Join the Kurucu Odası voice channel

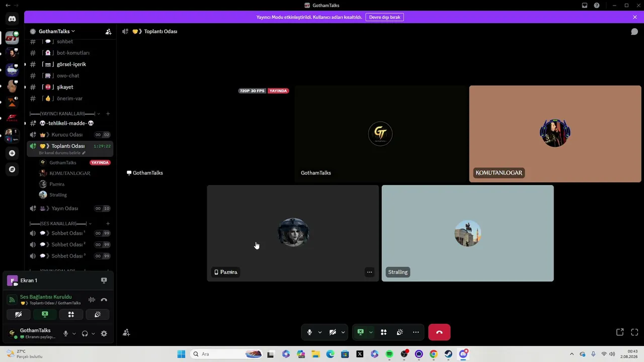[x=70, y=135]
